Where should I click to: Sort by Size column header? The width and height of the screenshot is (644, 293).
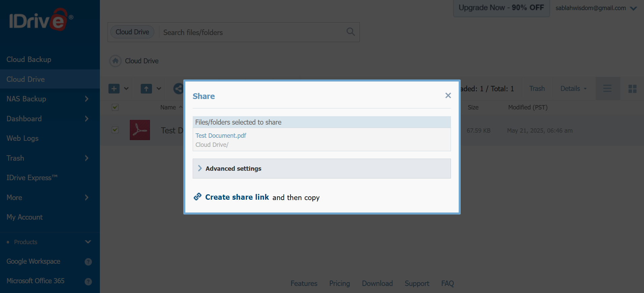(x=473, y=107)
